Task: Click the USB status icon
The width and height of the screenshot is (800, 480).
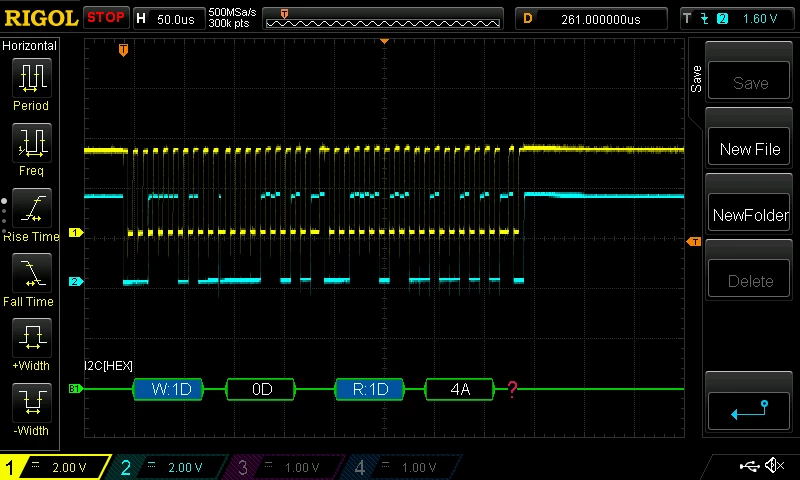Action: [x=749, y=466]
